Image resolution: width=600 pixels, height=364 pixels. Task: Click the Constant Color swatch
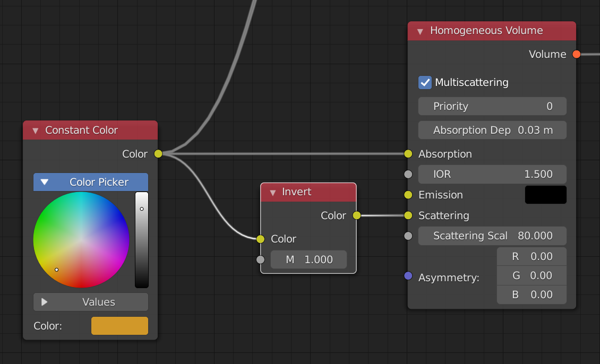point(119,326)
